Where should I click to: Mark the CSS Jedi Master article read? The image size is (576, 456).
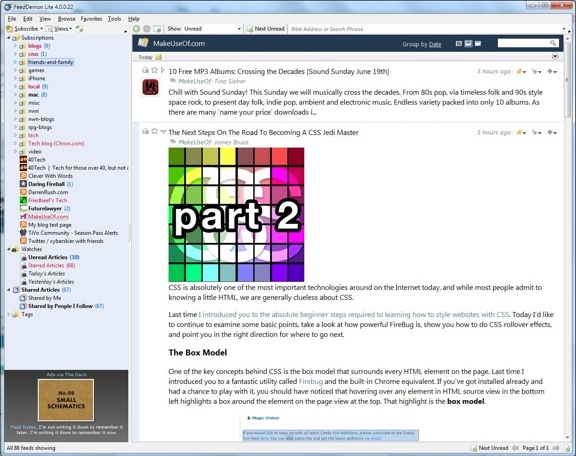pos(145,131)
